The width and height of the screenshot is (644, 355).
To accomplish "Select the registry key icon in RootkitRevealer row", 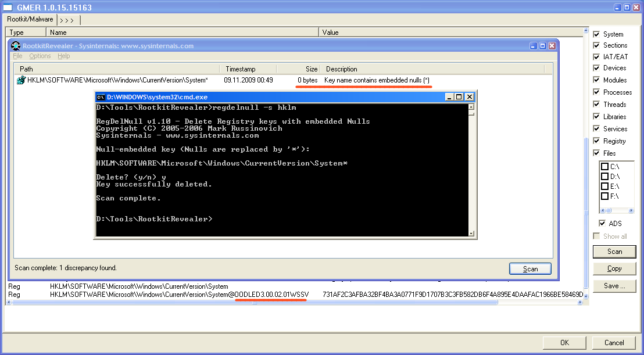I will tap(21, 80).
